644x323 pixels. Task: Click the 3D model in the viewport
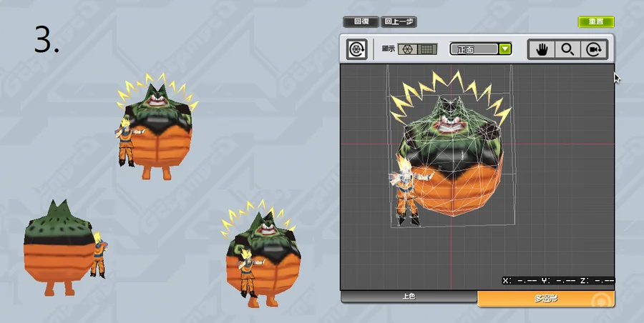click(450, 149)
